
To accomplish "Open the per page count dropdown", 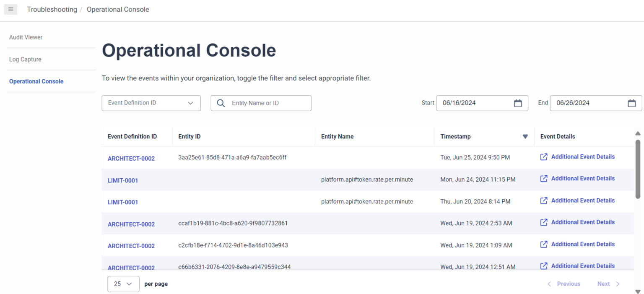I will 123,284.
